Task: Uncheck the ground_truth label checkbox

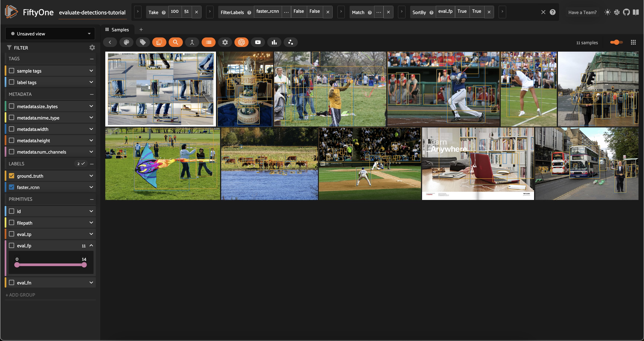Action: pos(12,176)
